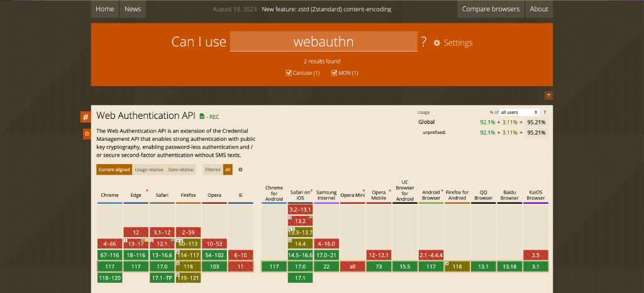Go to Home
The width and height of the screenshot is (644, 293).
[105, 9]
